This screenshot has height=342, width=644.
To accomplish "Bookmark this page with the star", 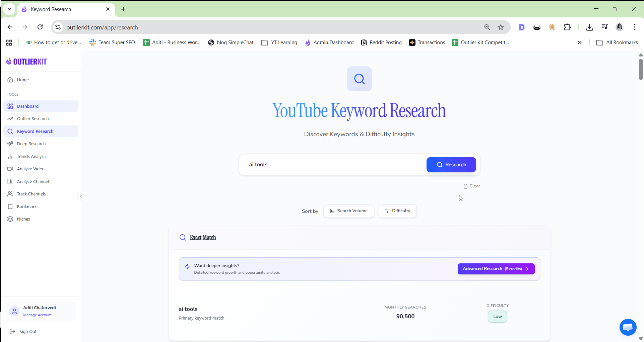I will click(501, 27).
